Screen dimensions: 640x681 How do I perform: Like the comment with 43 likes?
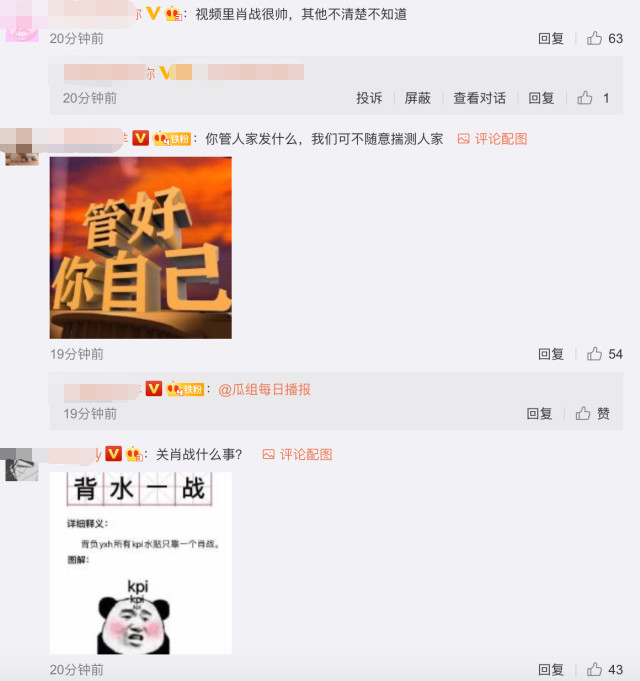[x=594, y=669]
